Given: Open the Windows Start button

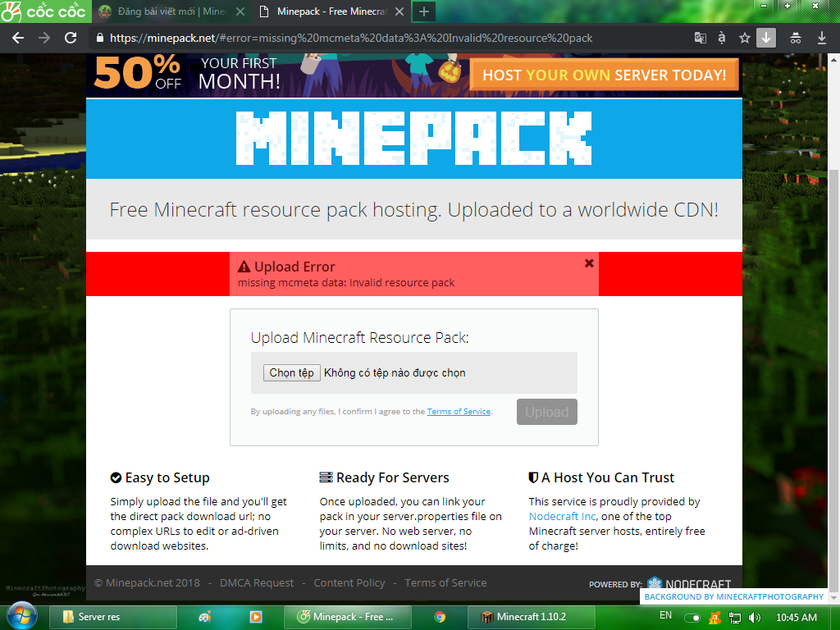Looking at the screenshot, I should pos(21,617).
